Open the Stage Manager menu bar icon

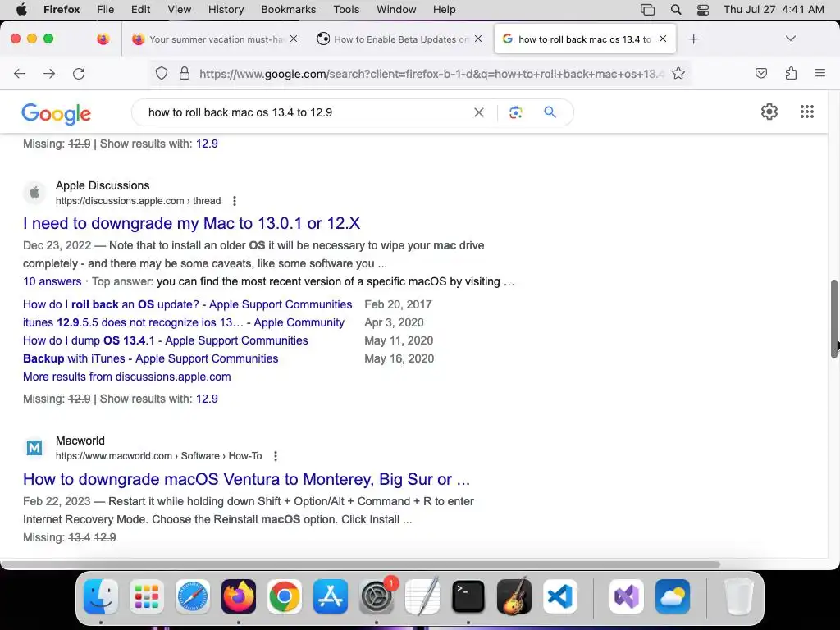pyautogui.click(x=648, y=9)
